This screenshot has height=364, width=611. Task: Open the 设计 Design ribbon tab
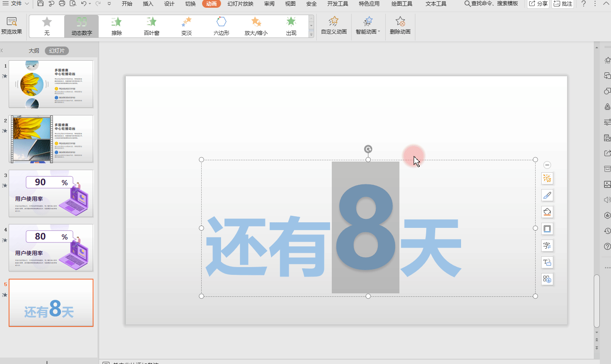tap(169, 3)
